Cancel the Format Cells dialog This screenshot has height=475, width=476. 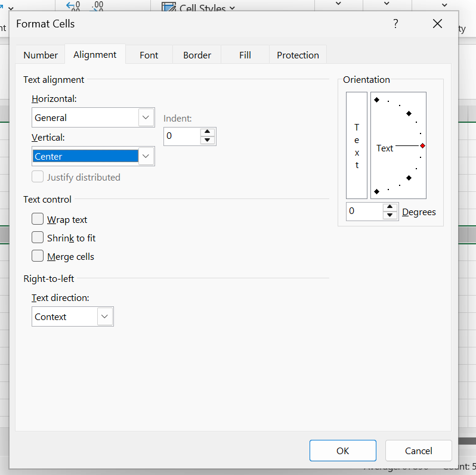418,451
